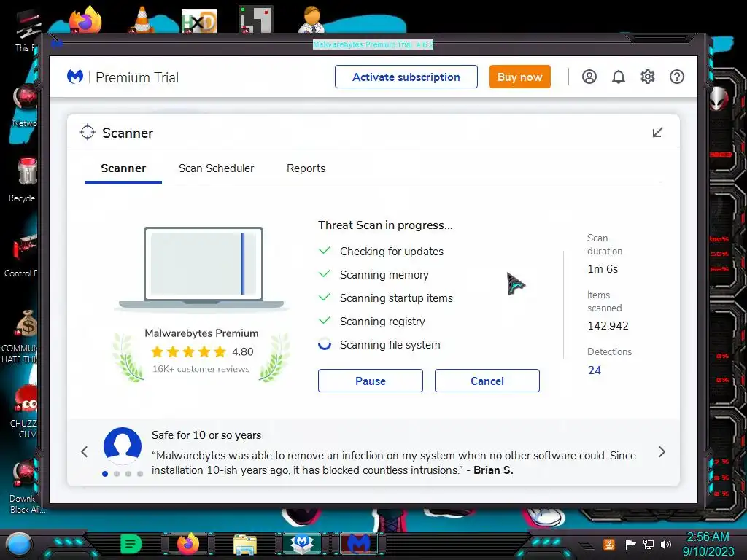Open the account profile icon

pyautogui.click(x=589, y=77)
